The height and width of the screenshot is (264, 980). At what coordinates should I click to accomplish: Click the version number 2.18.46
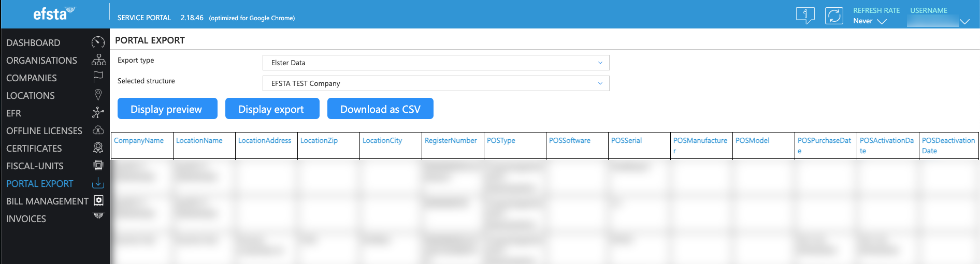coord(192,18)
